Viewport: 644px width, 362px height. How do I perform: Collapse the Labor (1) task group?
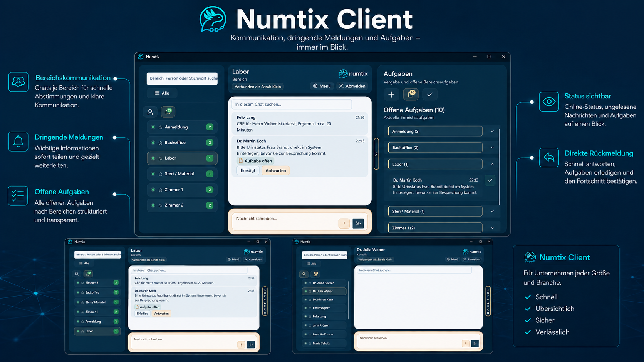pyautogui.click(x=492, y=164)
